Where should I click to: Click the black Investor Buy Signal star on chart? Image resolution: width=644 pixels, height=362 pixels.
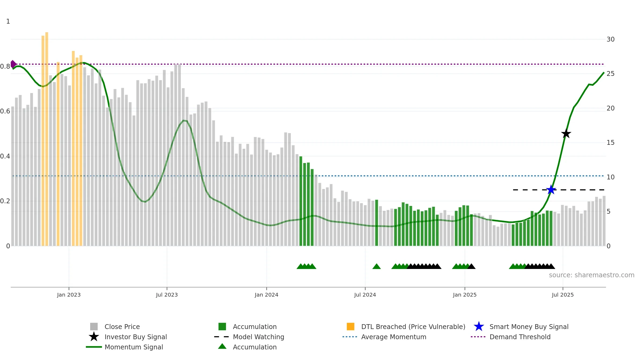point(566,134)
